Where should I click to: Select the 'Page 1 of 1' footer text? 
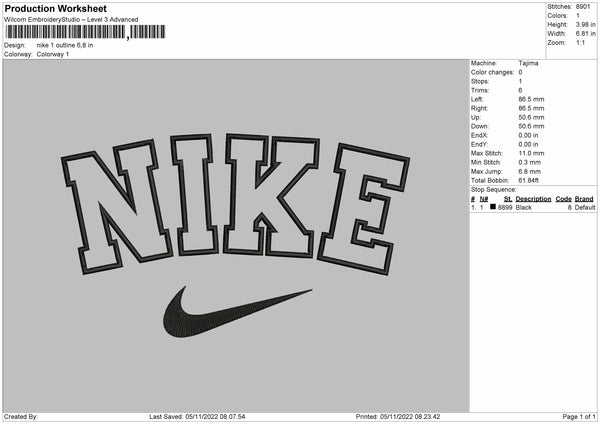coord(579,416)
